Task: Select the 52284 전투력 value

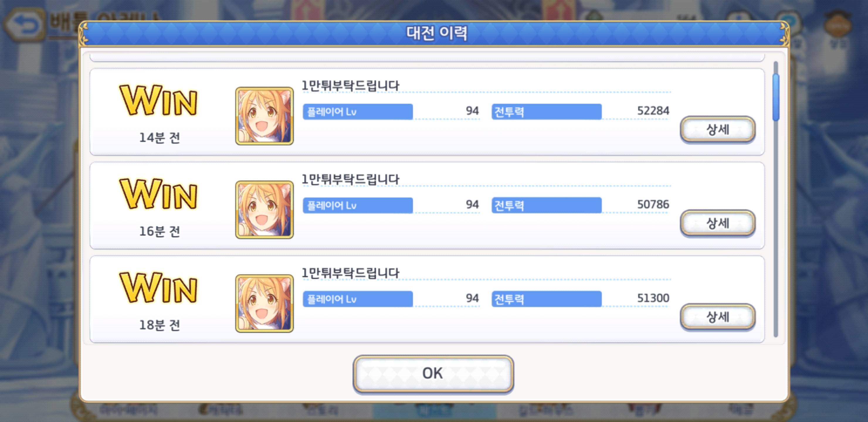Action: click(653, 111)
